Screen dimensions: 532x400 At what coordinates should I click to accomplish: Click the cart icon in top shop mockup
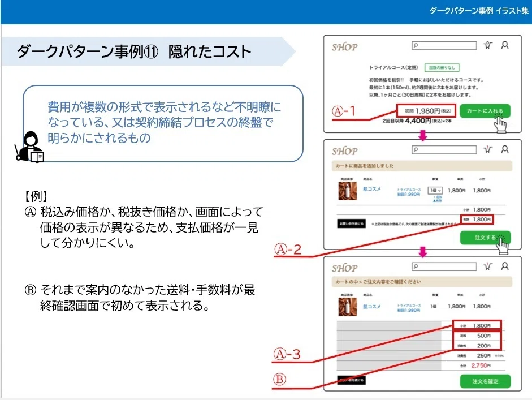tap(488, 45)
